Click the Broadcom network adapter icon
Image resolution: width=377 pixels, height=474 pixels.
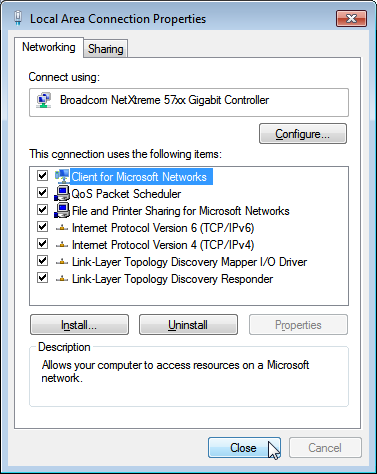(44, 100)
